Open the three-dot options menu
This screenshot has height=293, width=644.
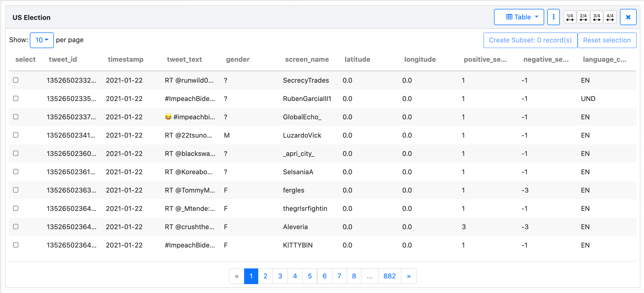pos(553,17)
